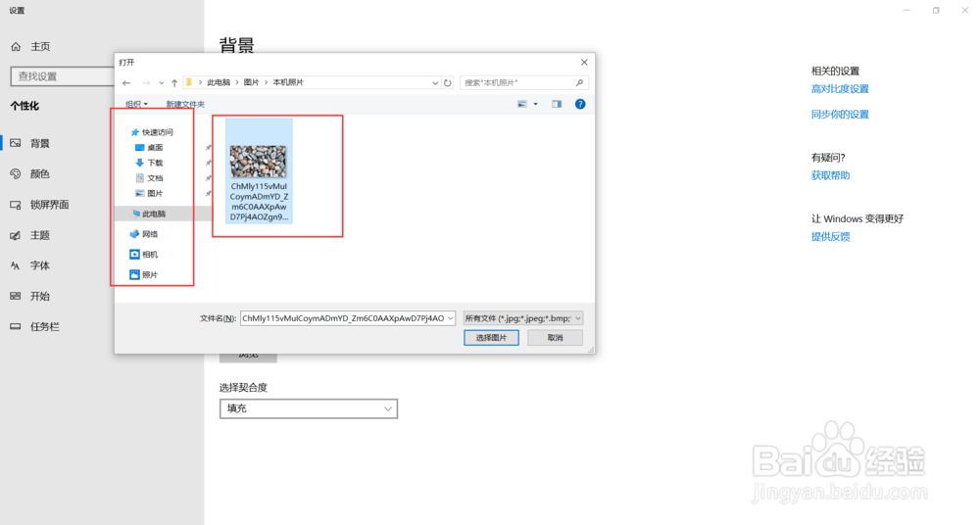Open 字体 settings page
Image resolution: width=980 pixels, height=525 pixels.
click(x=40, y=265)
